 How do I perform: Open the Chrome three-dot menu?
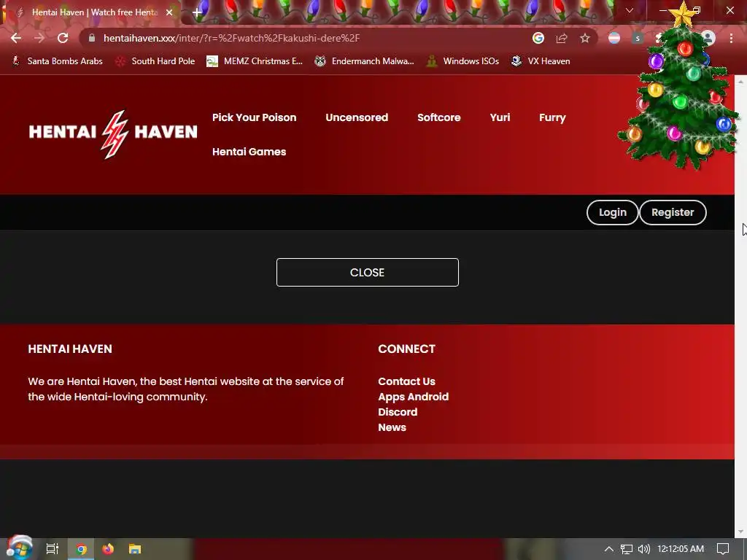tap(731, 38)
